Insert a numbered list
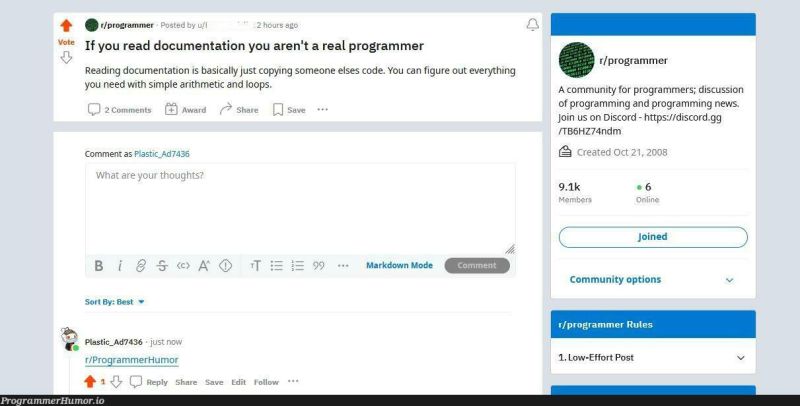This screenshot has width=800, height=406. [297, 266]
